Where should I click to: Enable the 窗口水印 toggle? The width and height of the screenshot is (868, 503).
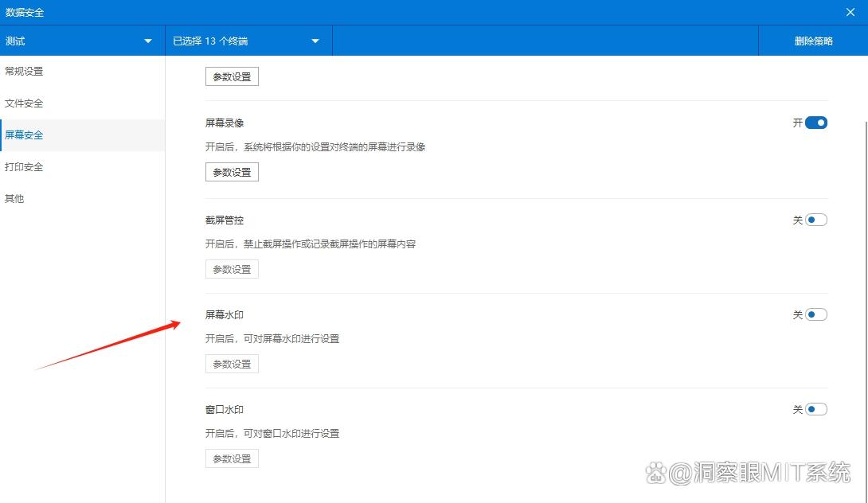[x=816, y=410]
